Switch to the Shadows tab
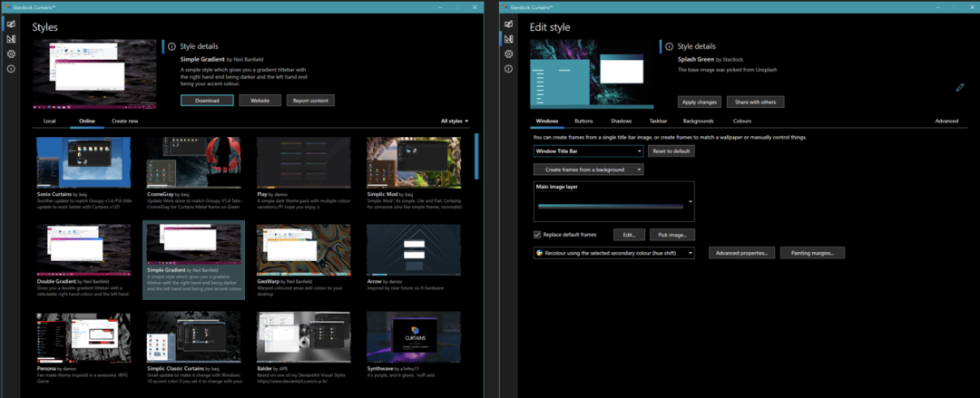980x398 pixels. tap(621, 121)
